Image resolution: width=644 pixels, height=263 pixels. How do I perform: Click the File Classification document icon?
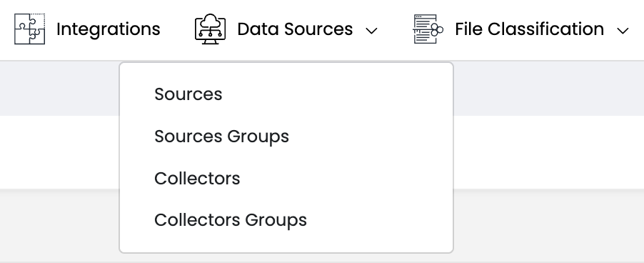pyautogui.click(x=428, y=29)
